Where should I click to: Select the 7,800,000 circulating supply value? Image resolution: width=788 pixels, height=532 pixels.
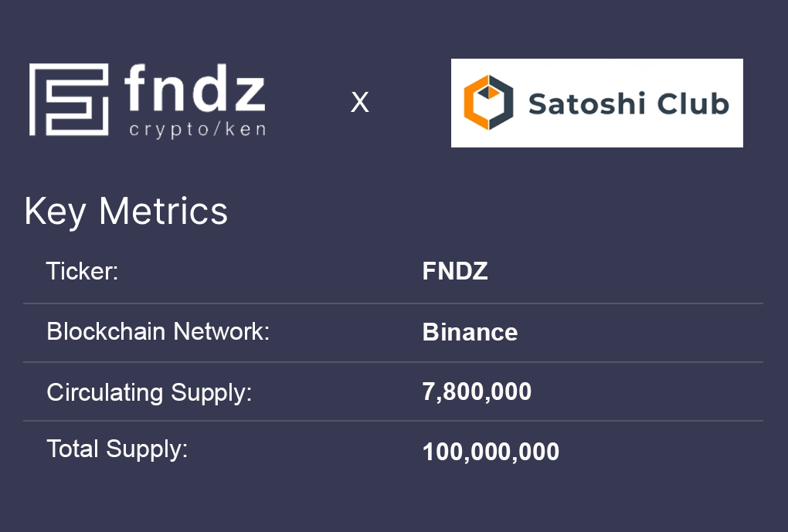[477, 391]
